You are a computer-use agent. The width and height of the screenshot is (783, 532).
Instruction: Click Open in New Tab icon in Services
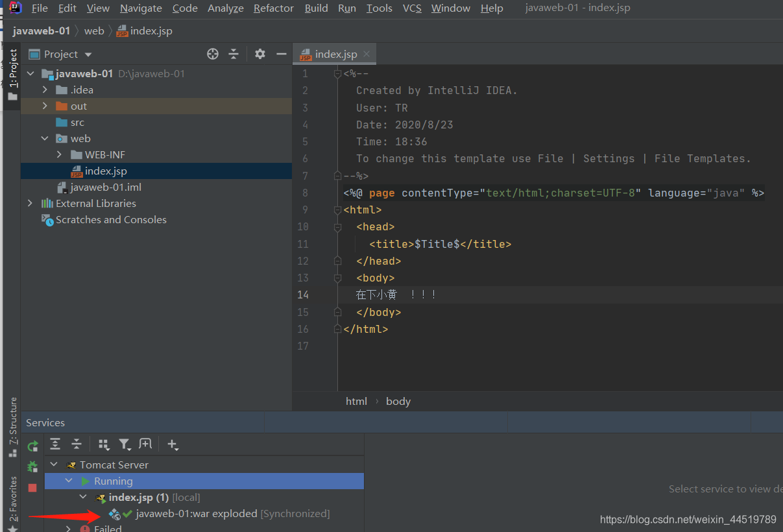pyautogui.click(x=145, y=444)
